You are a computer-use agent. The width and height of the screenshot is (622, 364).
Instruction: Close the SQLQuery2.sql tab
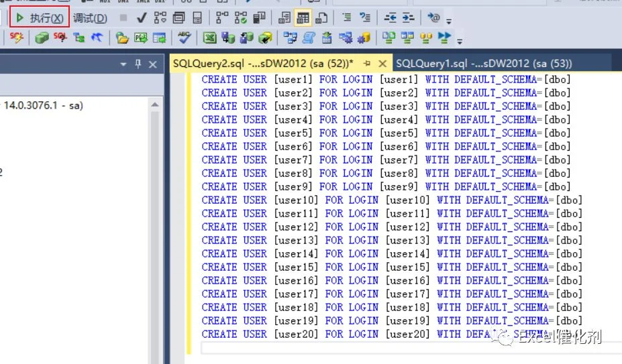point(382,64)
